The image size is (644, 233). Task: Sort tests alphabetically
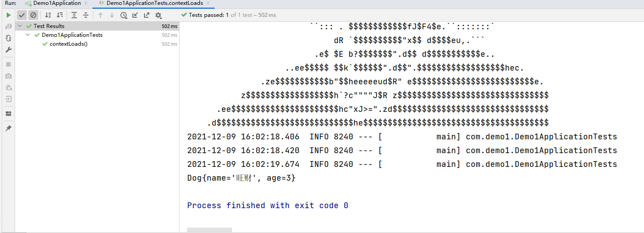(48, 15)
